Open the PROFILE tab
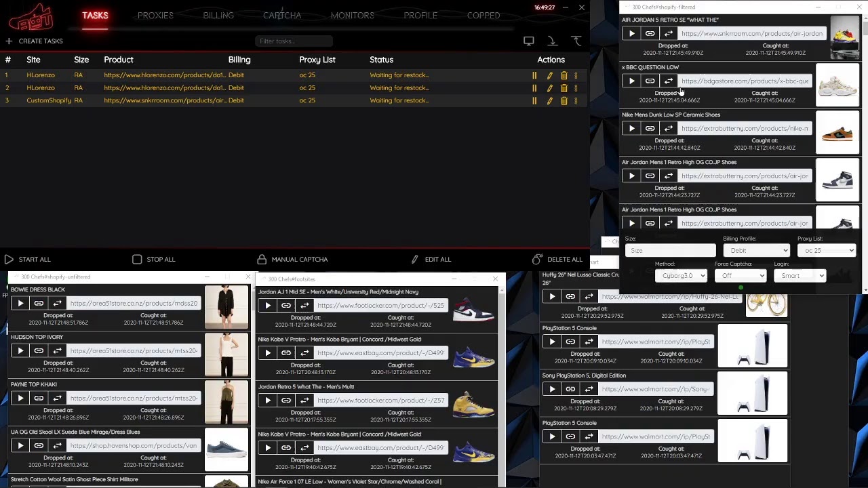The image size is (868, 488). pyautogui.click(x=420, y=16)
